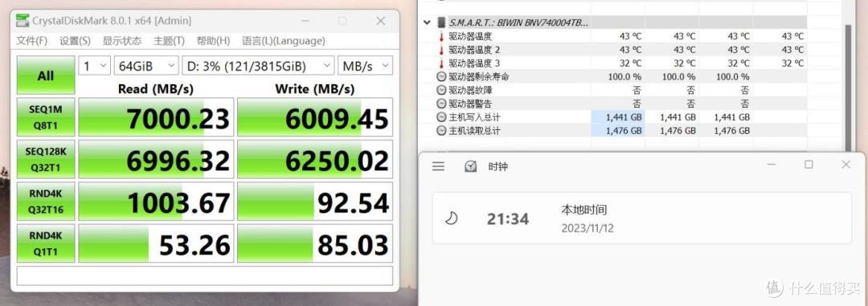Open the 文件(F) menu
The width and height of the screenshot is (868, 306).
coord(31,41)
